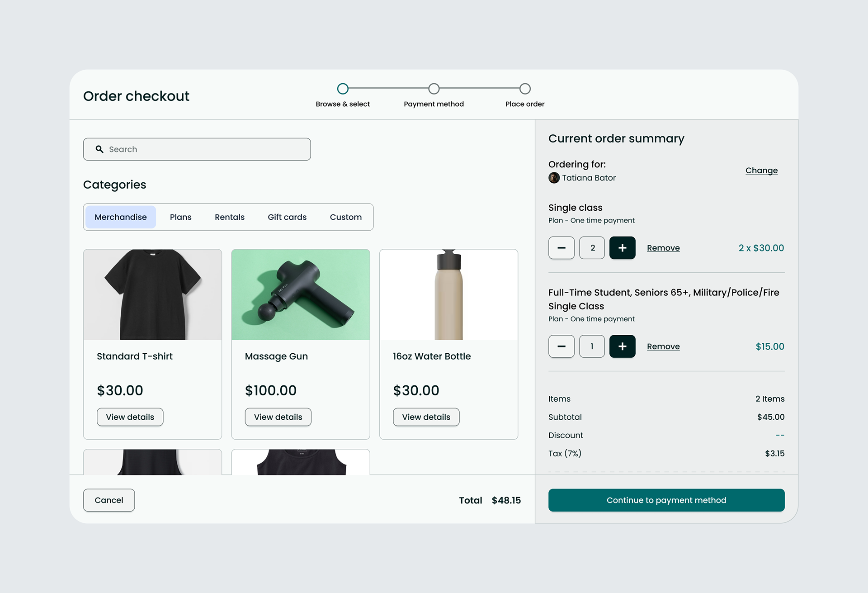Select the Browse & select step circle
The height and width of the screenshot is (593, 868).
pyautogui.click(x=343, y=89)
